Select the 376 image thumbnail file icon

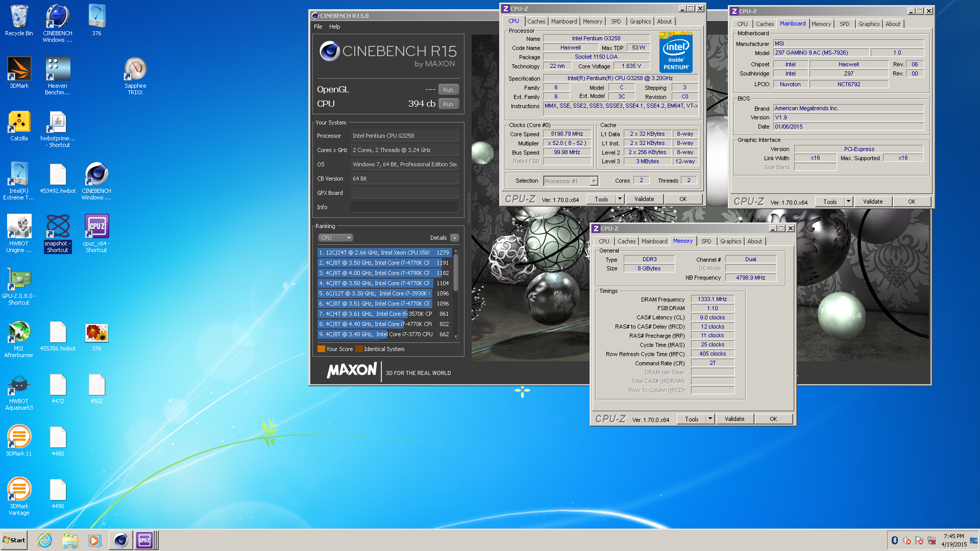96,336
